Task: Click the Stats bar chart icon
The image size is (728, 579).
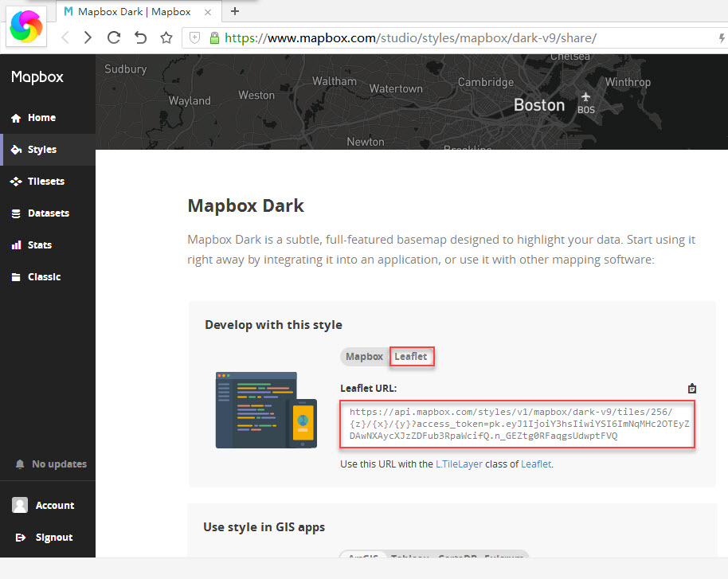Action: (16, 245)
